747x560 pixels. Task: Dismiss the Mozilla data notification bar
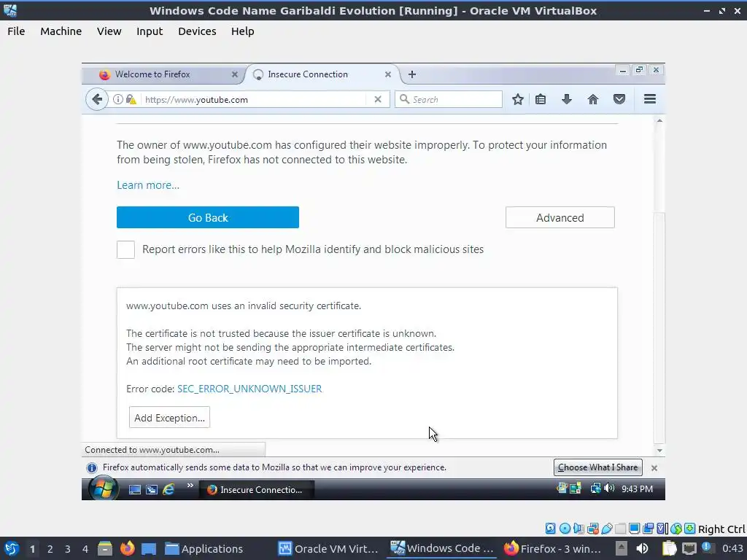654,468
